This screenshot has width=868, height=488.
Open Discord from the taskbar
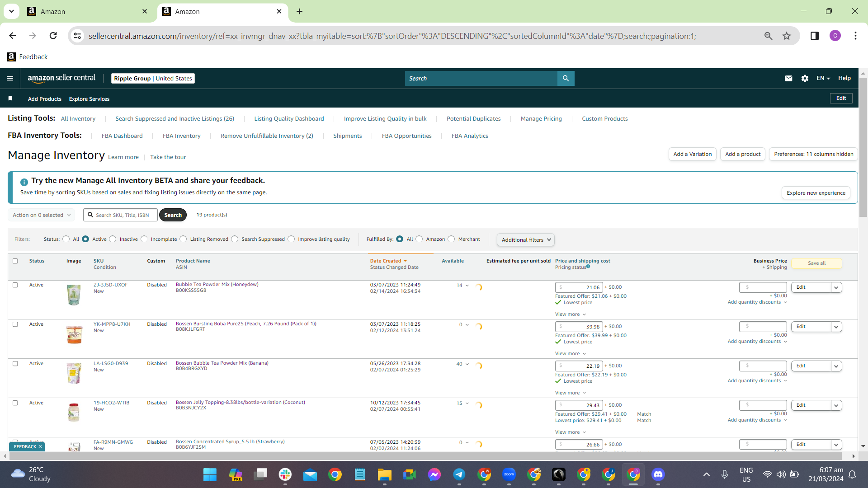tap(658, 474)
